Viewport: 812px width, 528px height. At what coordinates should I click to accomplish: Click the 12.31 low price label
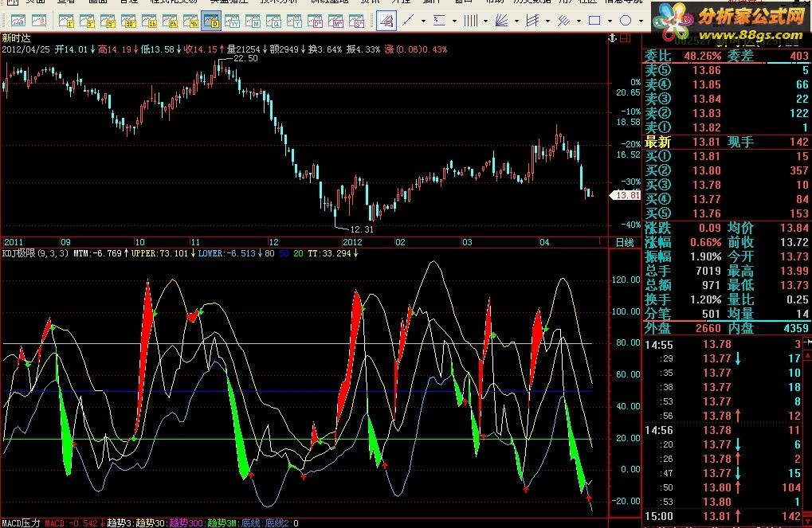(362, 229)
